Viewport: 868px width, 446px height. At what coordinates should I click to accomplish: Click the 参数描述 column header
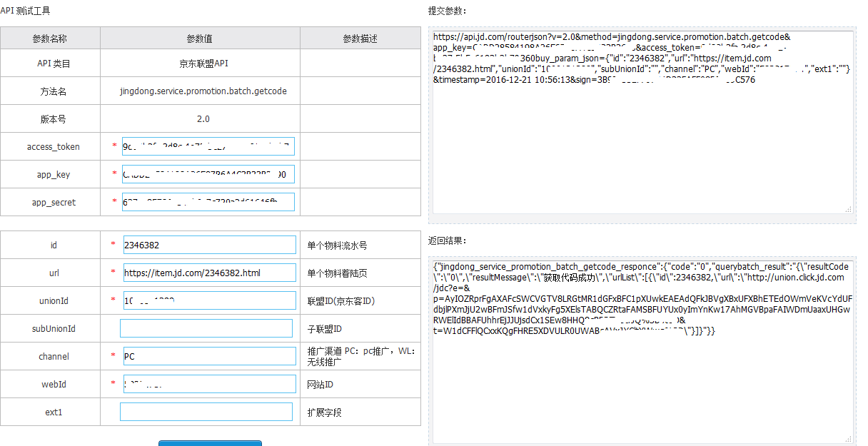360,39
